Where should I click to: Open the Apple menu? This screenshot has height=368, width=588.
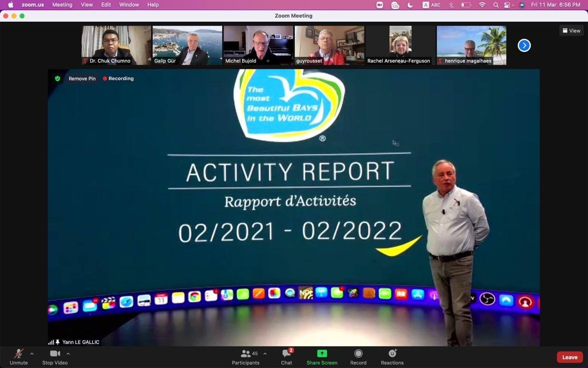[11, 5]
